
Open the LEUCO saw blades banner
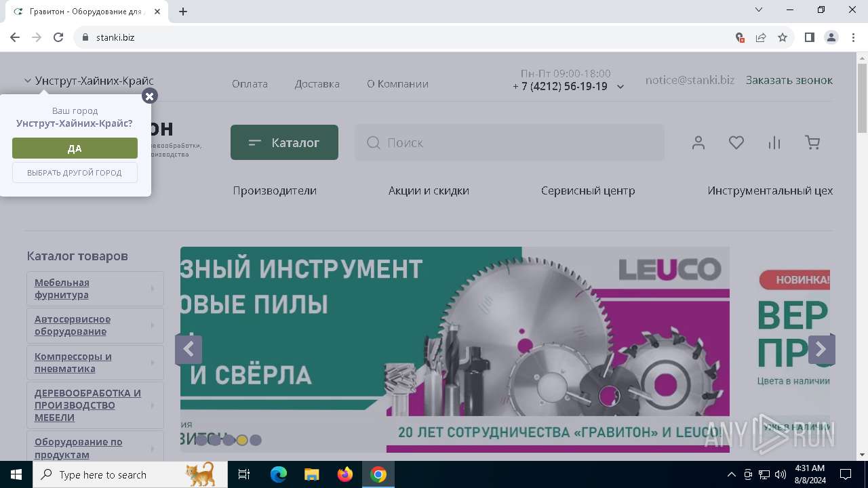point(455,349)
